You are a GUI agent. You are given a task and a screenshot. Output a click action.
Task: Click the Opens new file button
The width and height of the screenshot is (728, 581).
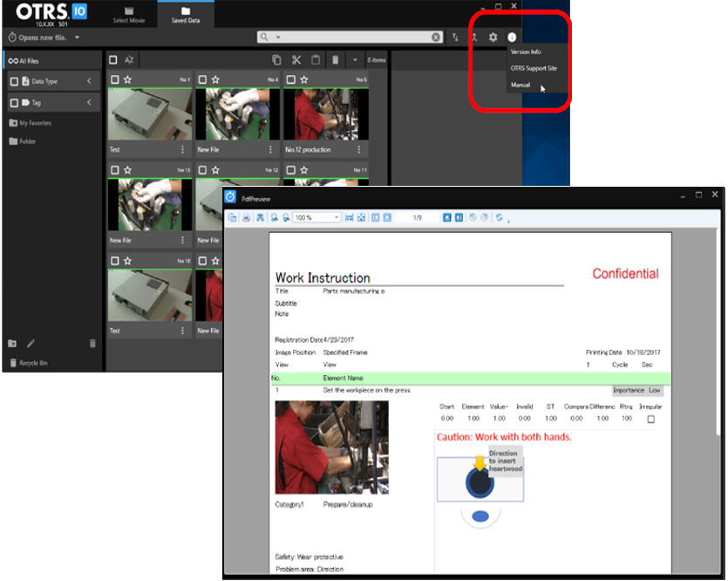[37, 38]
